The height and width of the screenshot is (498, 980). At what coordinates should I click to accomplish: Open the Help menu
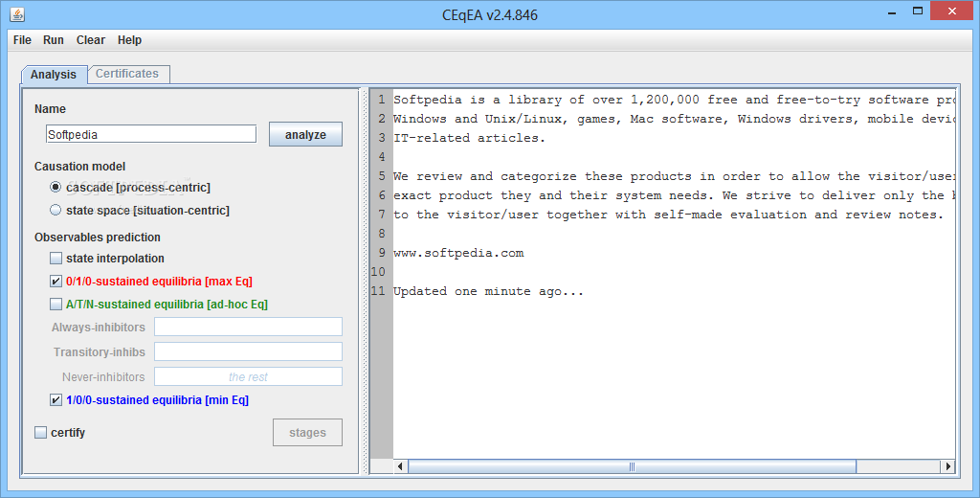coord(129,40)
